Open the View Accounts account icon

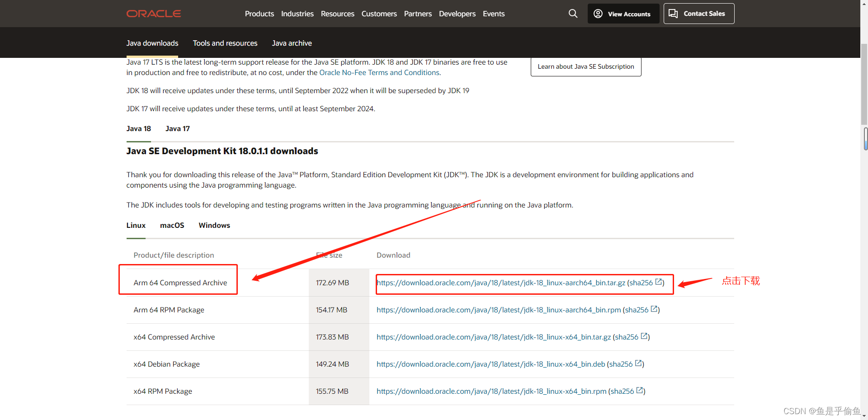[598, 14]
